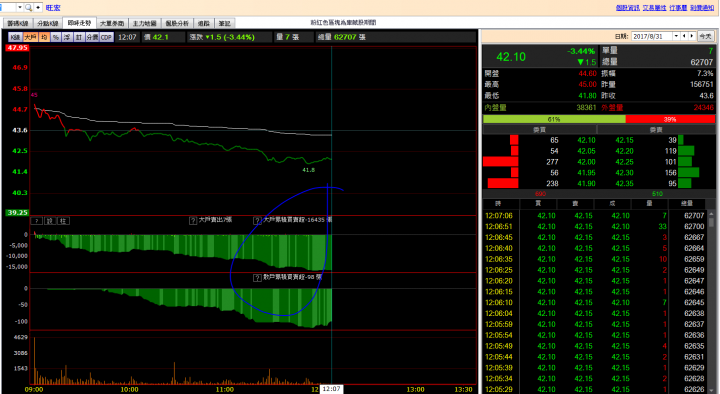Click the 47.95 upper limit price label
This screenshot has width=720, height=394.
[x=17, y=48]
